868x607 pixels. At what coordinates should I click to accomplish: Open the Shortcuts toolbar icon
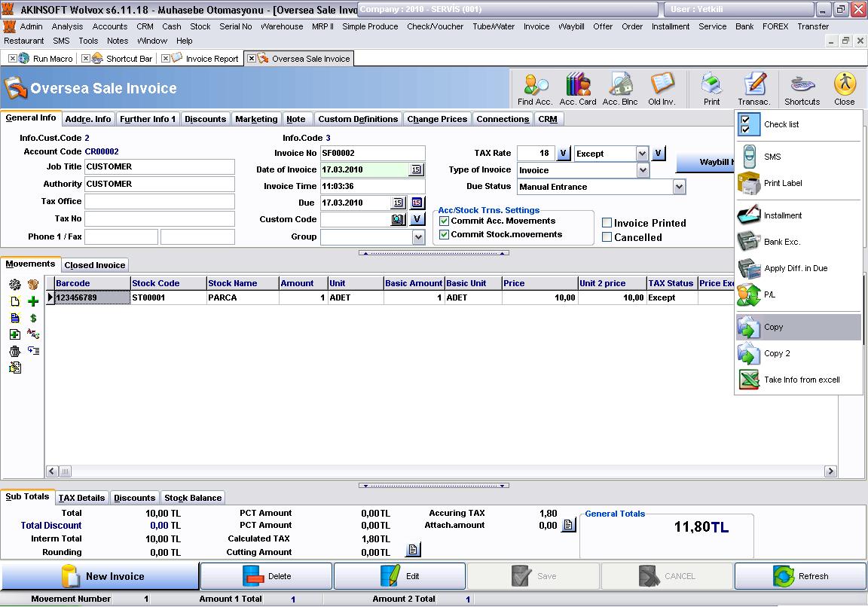point(802,89)
